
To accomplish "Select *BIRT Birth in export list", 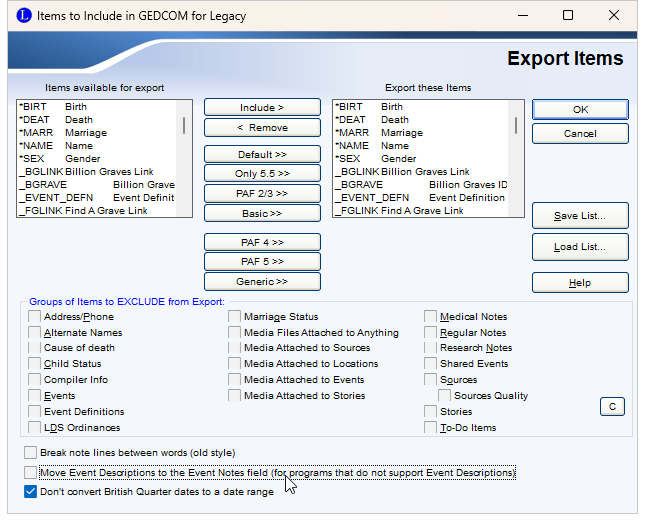I will [x=421, y=107].
